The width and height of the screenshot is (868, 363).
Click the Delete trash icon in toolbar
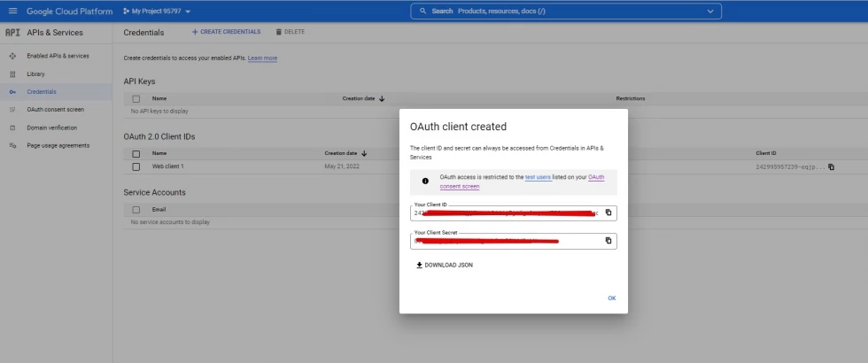click(279, 32)
